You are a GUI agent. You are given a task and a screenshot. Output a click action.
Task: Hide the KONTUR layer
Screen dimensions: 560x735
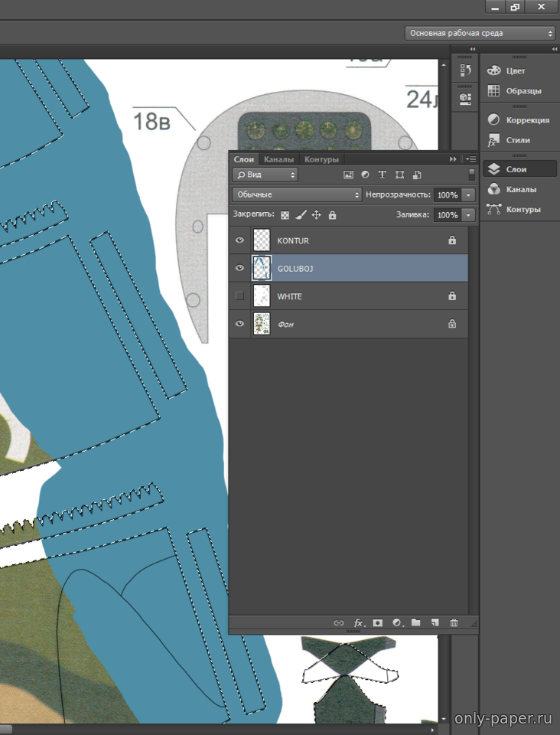point(239,240)
